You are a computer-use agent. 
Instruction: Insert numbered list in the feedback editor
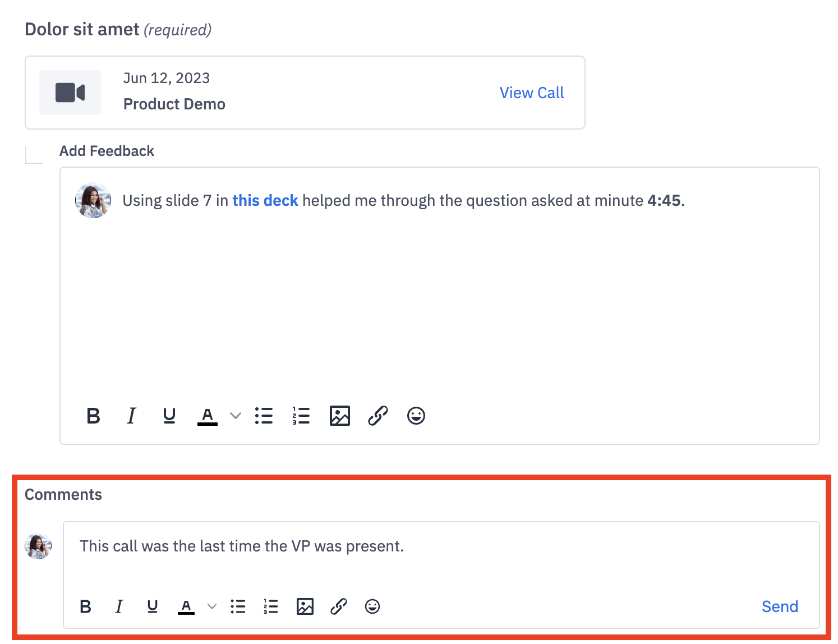pos(301,416)
